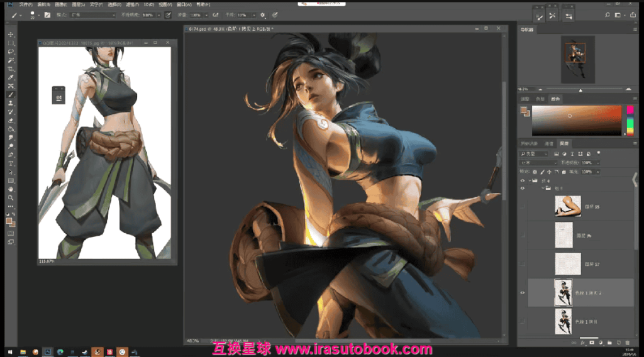
Task: Select the History Brush tool
Action: click(x=11, y=112)
